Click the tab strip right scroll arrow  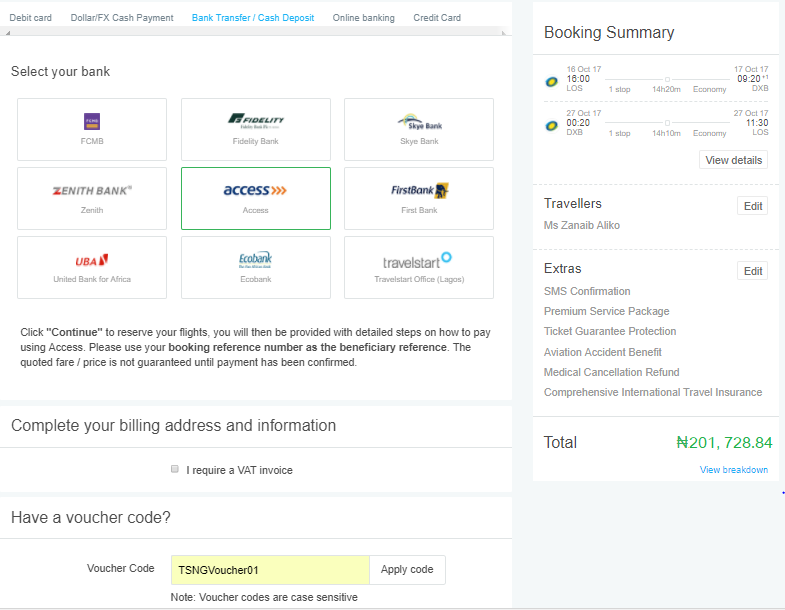[x=504, y=33]
